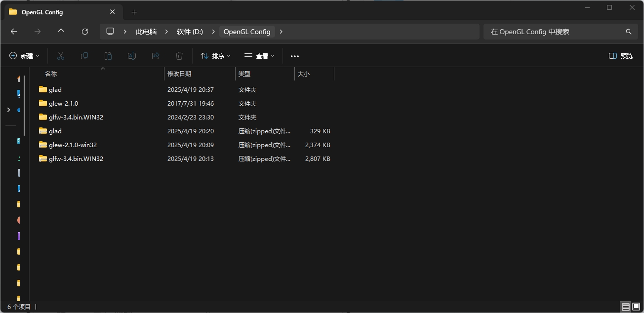Go up one folder level with the up arrow
Image resolution: width=644 pixels, height=313 pixels.
61,32
